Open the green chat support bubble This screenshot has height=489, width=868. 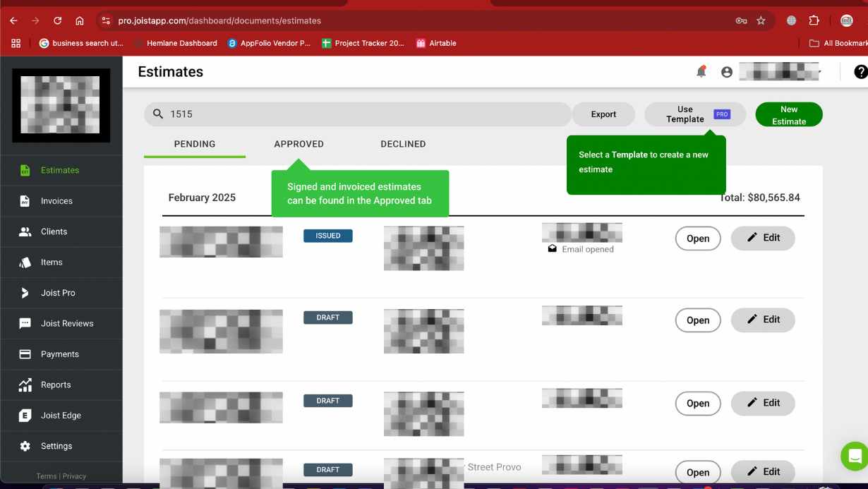(x=855, y=456)
